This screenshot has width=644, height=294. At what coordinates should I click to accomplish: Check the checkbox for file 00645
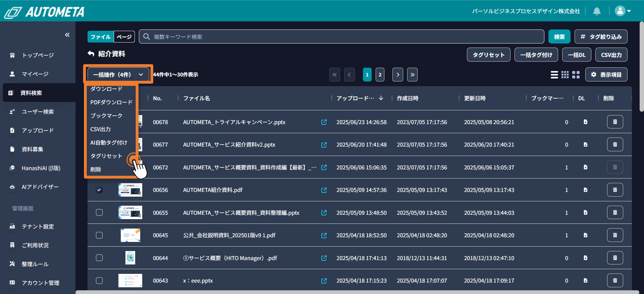[x=99, y=235]
